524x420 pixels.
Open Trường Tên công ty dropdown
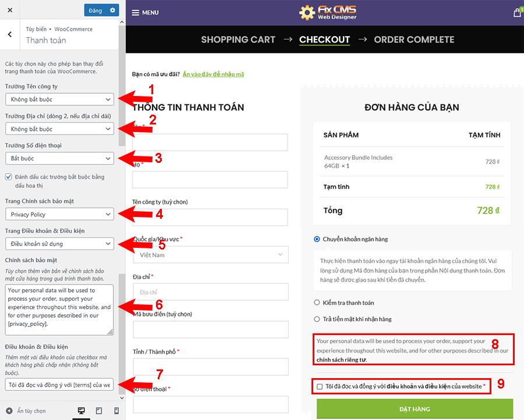(59, 99)
